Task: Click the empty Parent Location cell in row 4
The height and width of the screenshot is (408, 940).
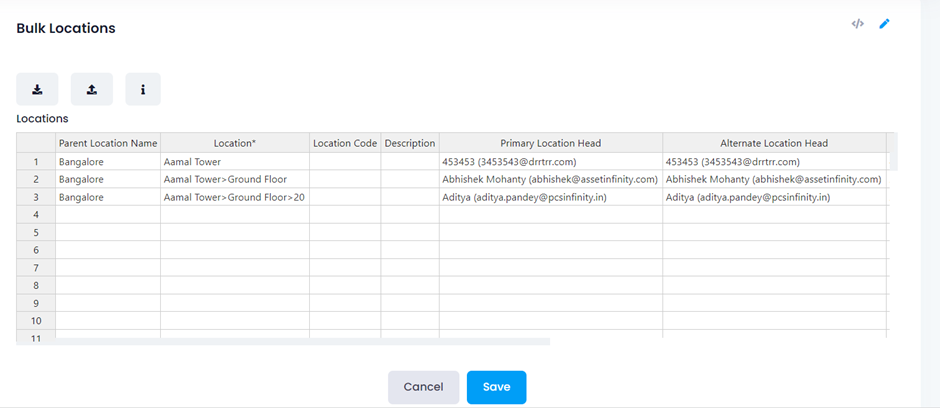Action: [108, 214]
